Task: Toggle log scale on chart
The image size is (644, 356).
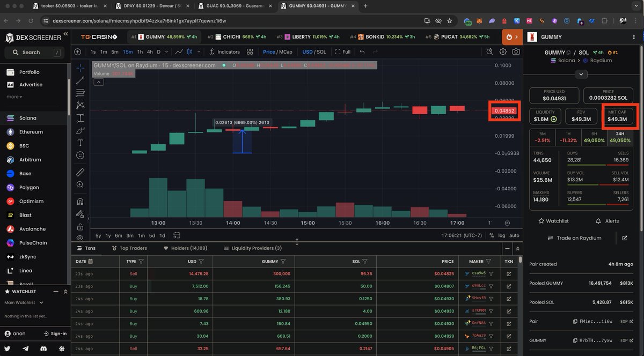Action: tap(501, 235)
